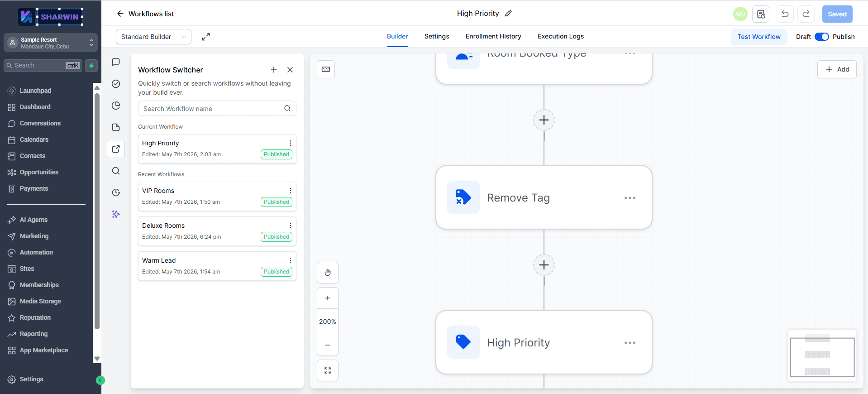Switch to the Enrollment History tab

493,36
